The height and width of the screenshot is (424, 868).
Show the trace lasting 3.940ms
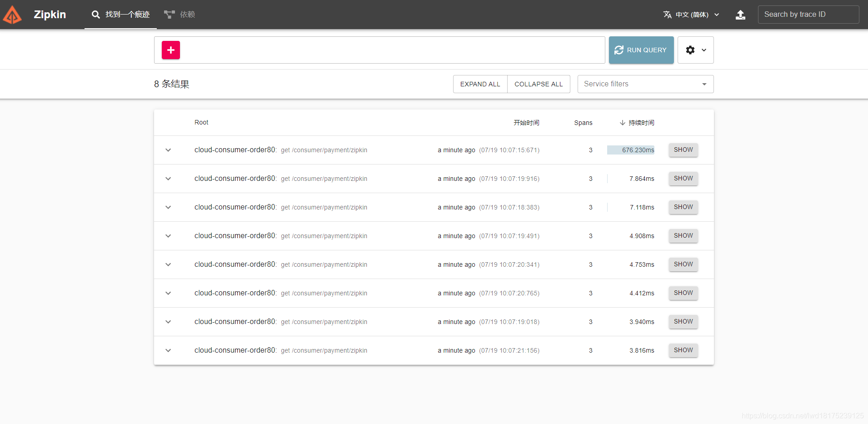[683, 322]
